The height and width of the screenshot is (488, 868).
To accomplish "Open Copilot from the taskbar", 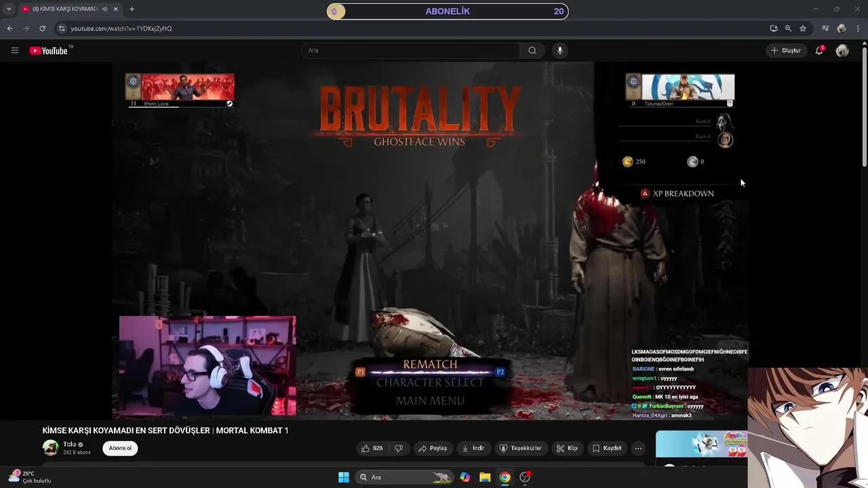I will click(465, 477).
